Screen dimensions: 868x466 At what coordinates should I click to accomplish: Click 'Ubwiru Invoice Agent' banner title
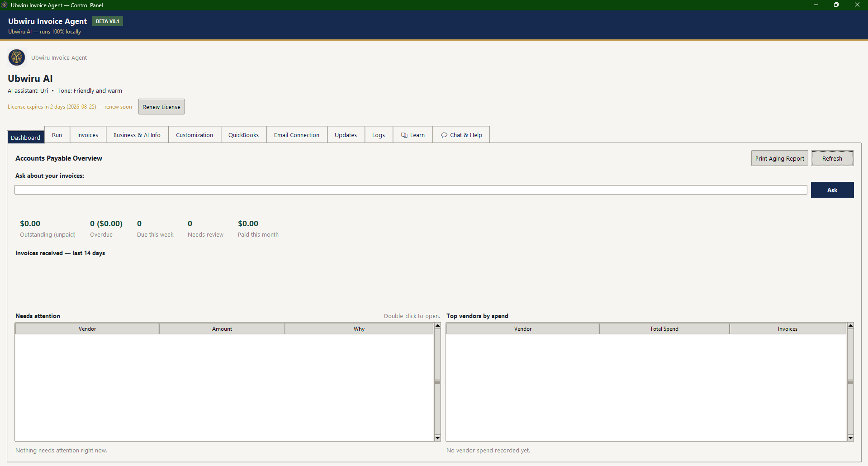47,21
